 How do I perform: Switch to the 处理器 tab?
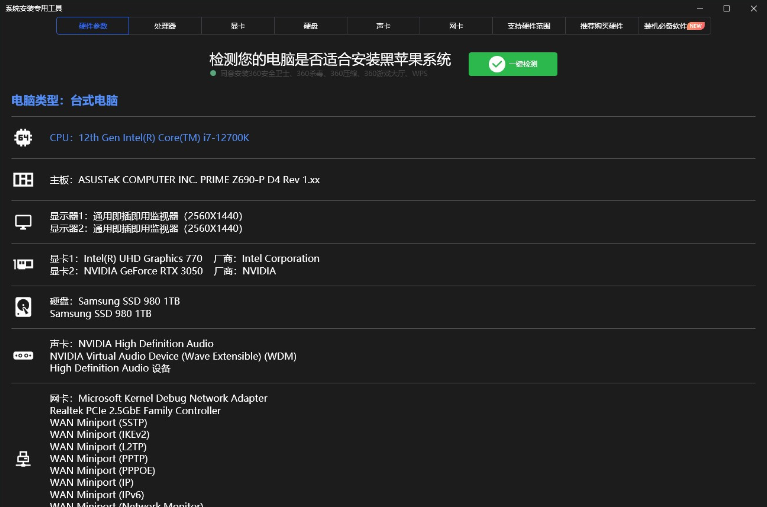coord(165,26)
